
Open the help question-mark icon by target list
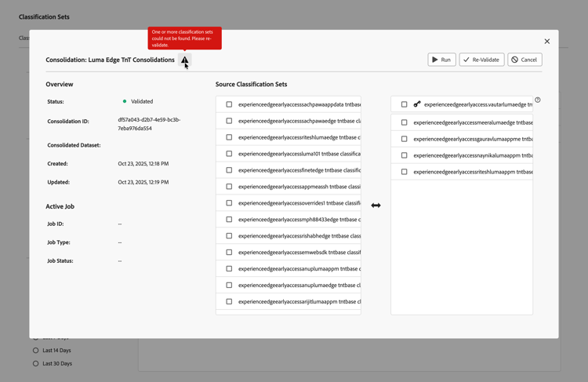(537, 100)
